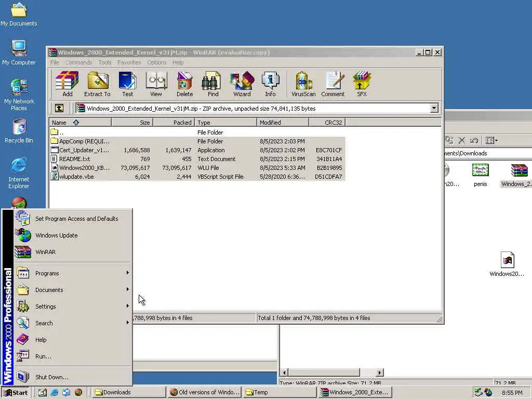Image resolution: width=532 pixels, height=399 pixels.
Task: Switch to Old versions of Windo... taskbar button
Action: tap(205, 392)
